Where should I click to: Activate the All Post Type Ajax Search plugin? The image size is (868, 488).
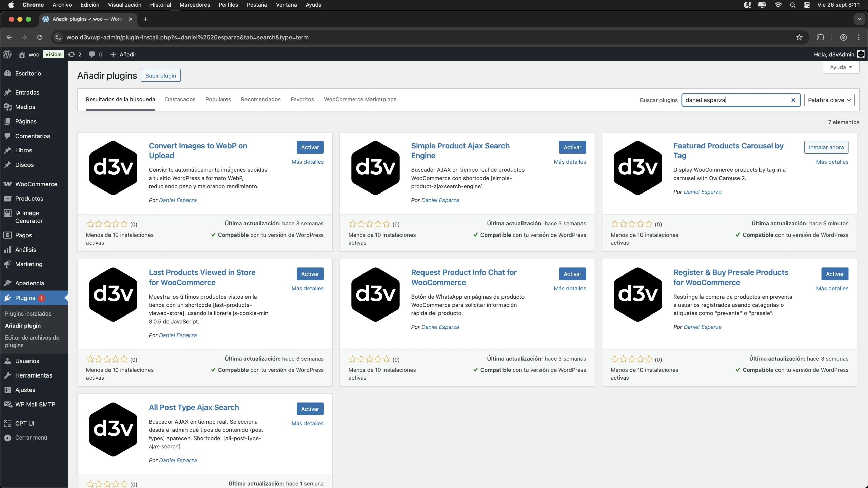310,409
